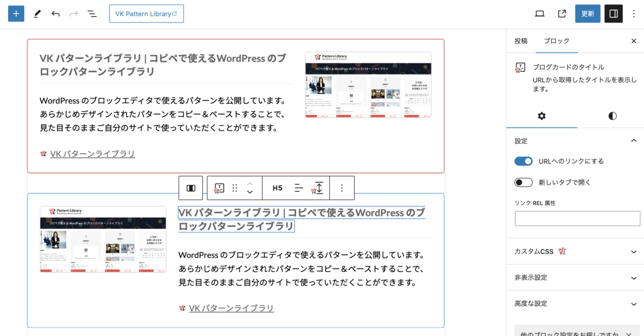The height and width of the screenshot is (336, 644).
Task: Select the pencil Tools icon
Action: 36,14
